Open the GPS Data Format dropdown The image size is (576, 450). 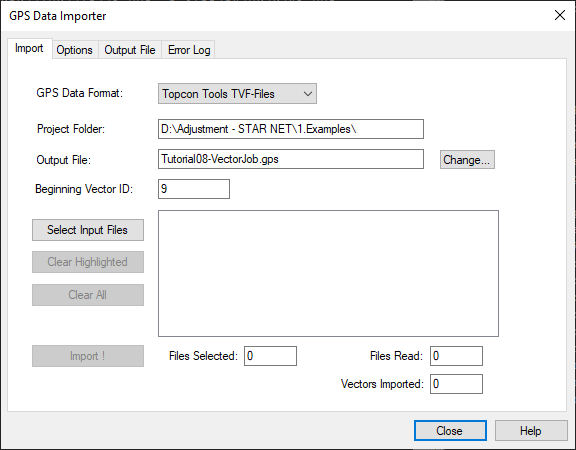tap(237, 94)
